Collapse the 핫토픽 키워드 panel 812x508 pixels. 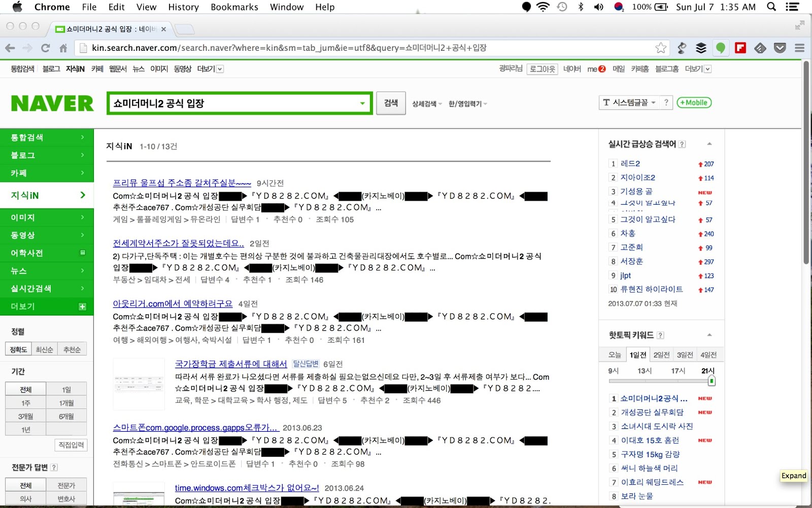click(x=709, y=335)
